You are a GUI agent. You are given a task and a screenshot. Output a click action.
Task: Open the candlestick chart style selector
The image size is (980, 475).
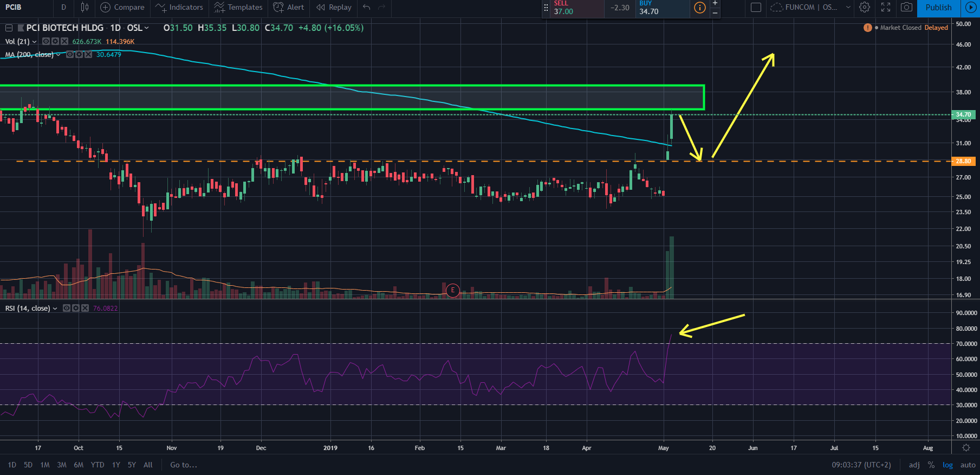(x=85, y=7)
